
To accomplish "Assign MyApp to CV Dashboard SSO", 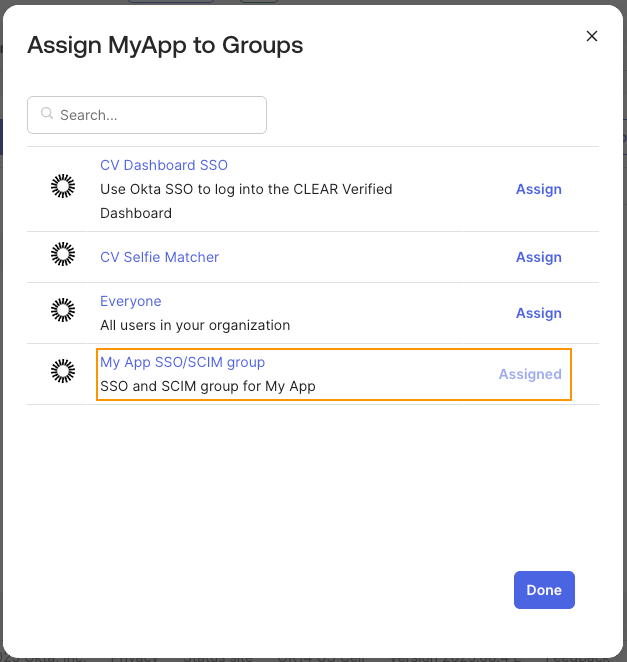I will click(539, 189).
